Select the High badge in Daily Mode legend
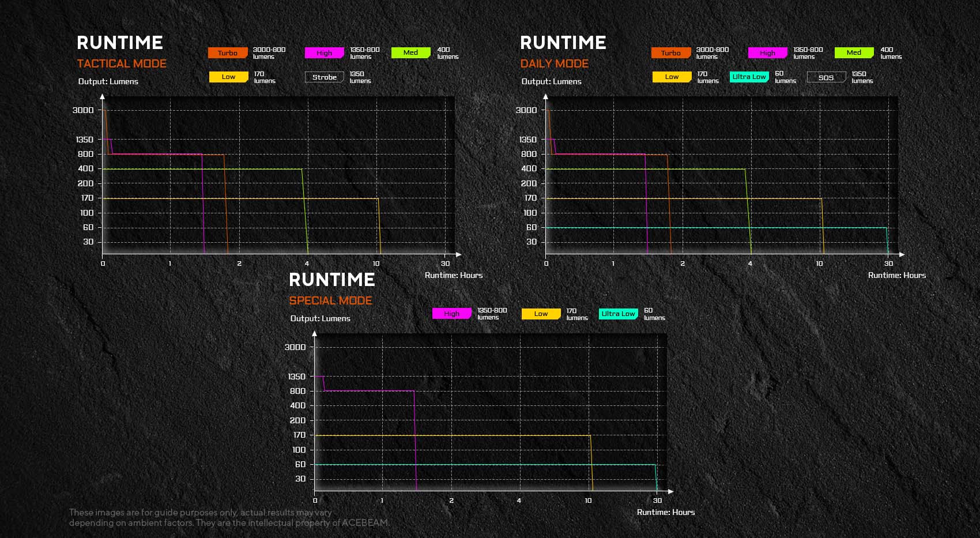Screen dimensions: 980x538 (x=767, y=53)
